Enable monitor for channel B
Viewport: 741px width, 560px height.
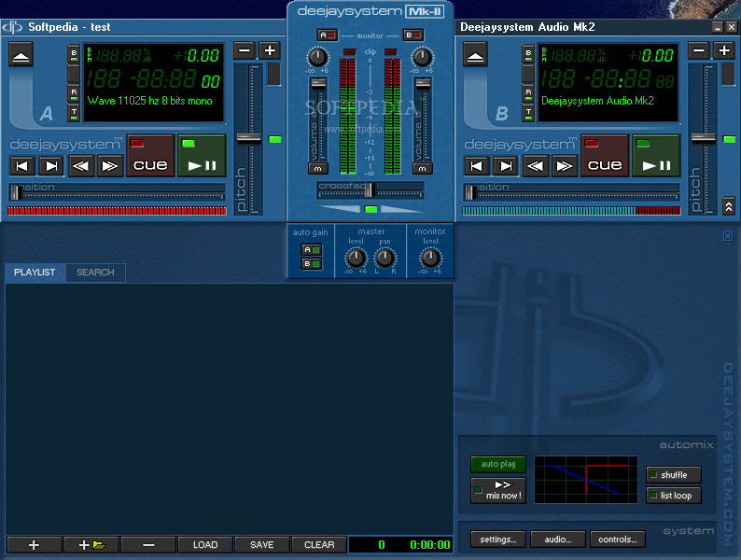pyautogui.click(x=413, y=35)
